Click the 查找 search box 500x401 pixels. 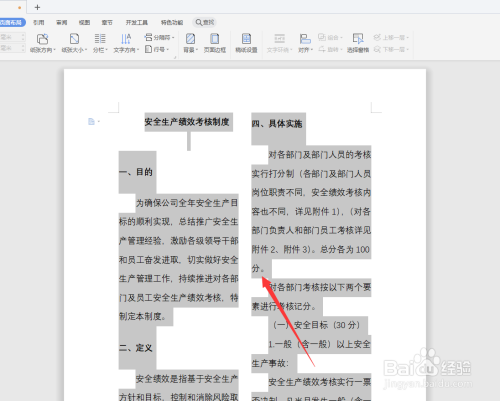(205, 22)
